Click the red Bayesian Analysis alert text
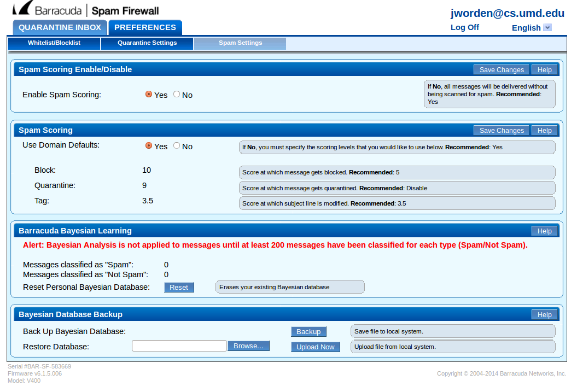The width and height of the screenshot is (577, 392). tap(275, 245)
